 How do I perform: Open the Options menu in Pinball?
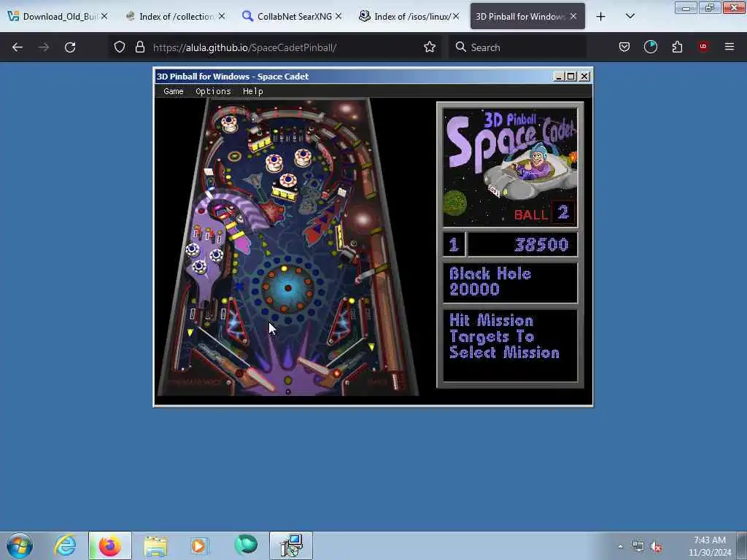pyautogui.click(x=213, y=91)
